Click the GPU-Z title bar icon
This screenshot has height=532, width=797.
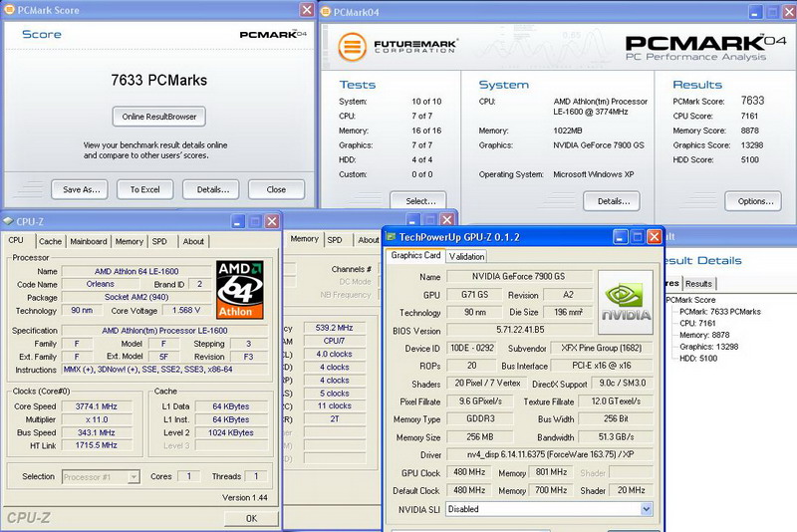pos(391,237)
